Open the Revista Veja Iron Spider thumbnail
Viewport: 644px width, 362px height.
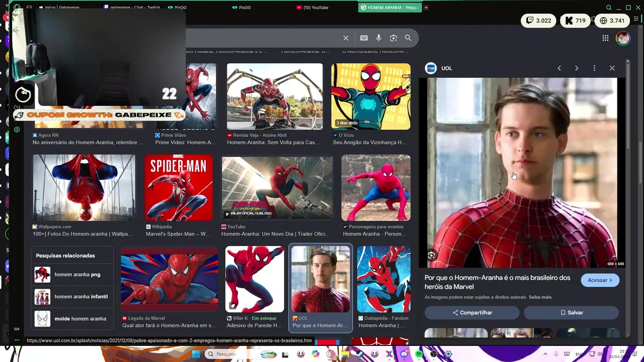coord(275,96)
